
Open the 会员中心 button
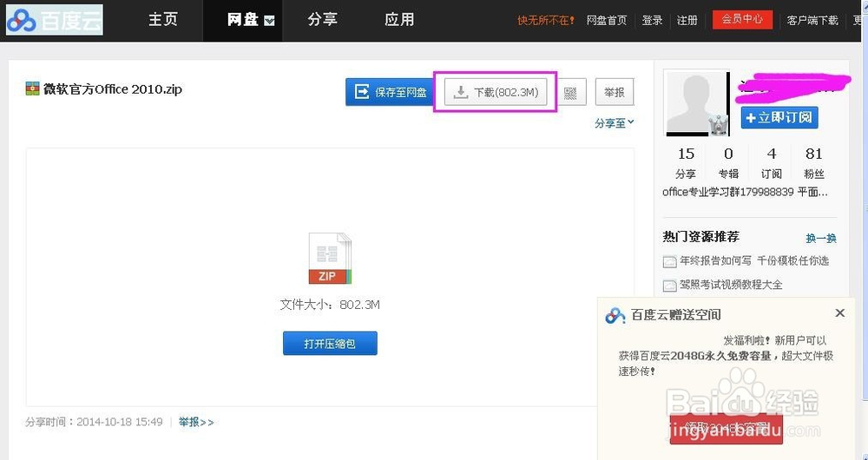click(x=742, y=19)
